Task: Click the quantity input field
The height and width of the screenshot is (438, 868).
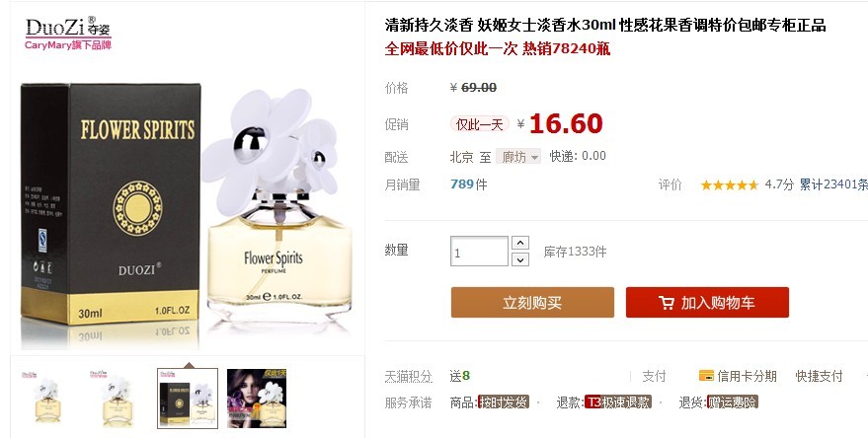Action: pos(479,252)
